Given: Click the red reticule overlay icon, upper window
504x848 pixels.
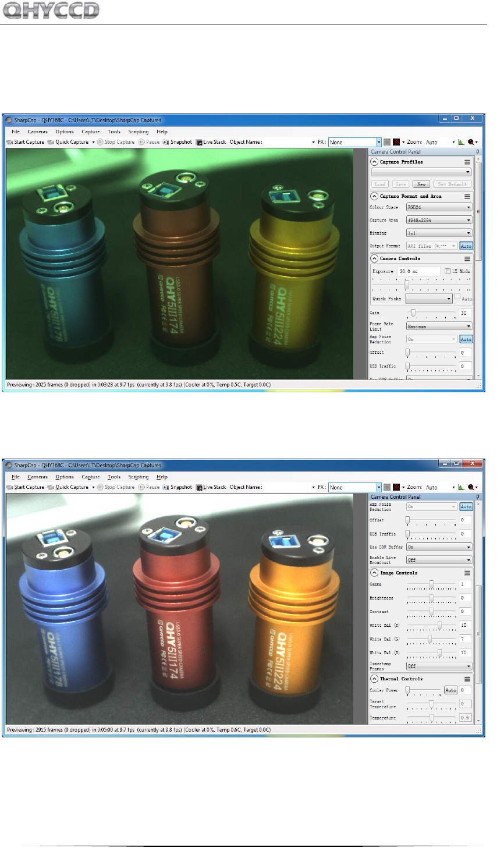Looking at the screenshot, I should (396, 142).
